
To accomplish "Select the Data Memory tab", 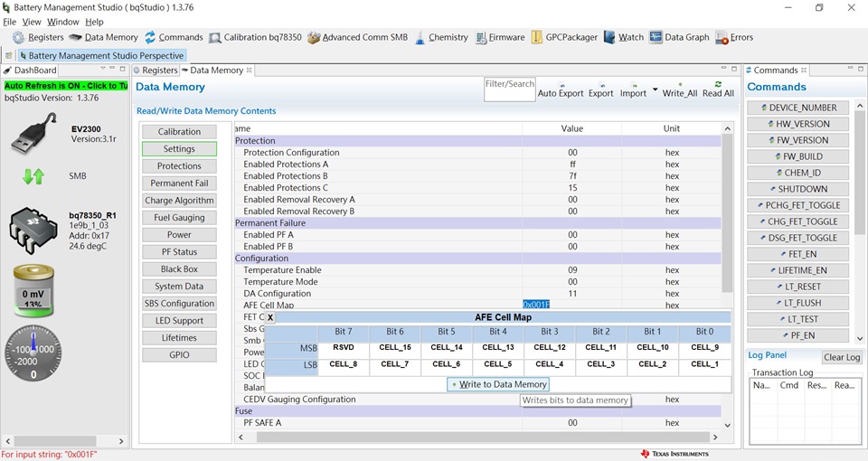I will pyautogui.click(x=216, y=71).
